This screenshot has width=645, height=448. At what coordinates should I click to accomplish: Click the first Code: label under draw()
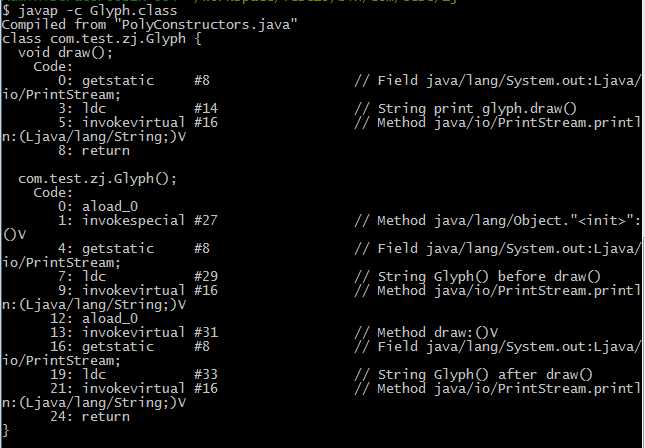click(x=53, y=67)
